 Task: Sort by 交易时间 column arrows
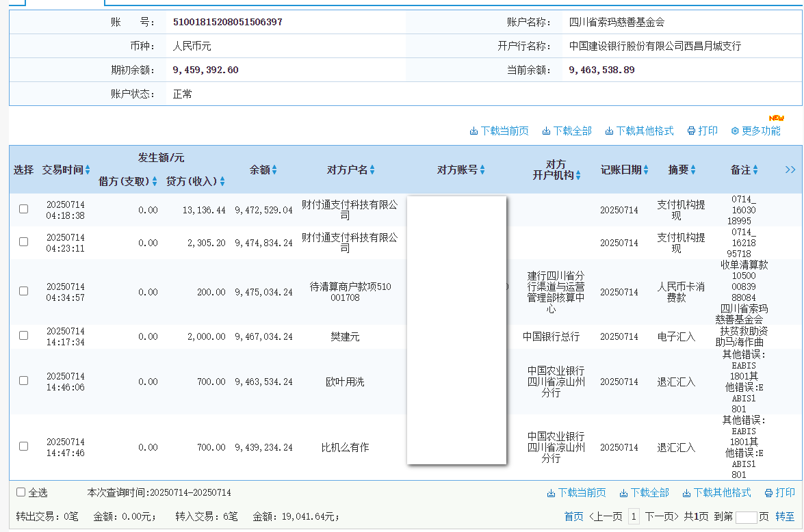88,170
